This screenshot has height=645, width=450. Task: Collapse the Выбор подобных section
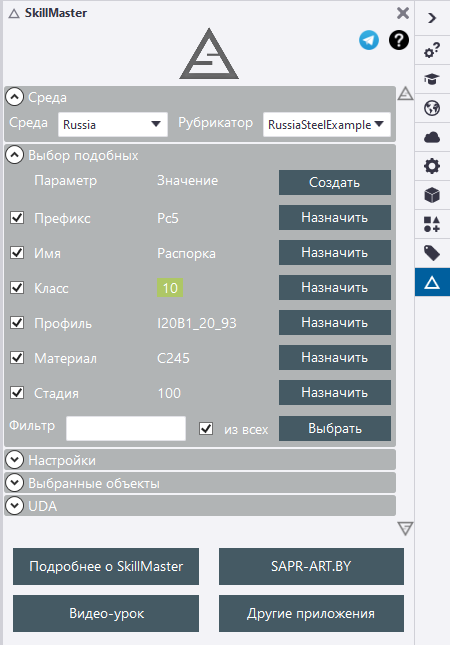14,155
